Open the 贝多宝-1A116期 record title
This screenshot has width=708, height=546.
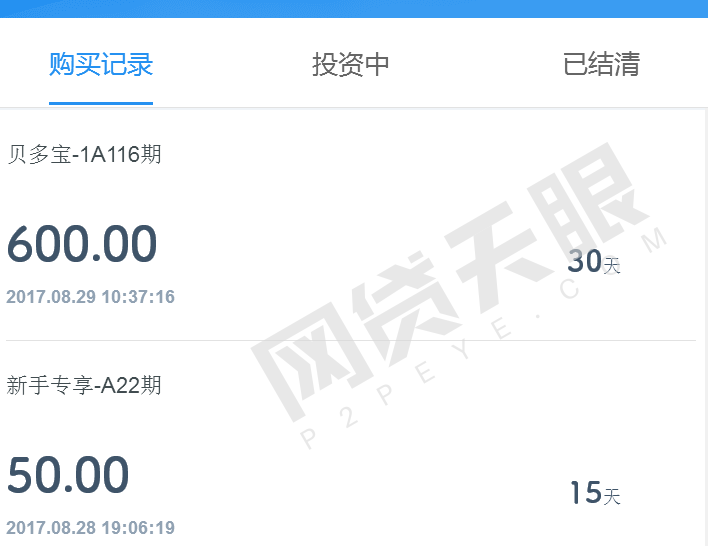pos(84,154)
